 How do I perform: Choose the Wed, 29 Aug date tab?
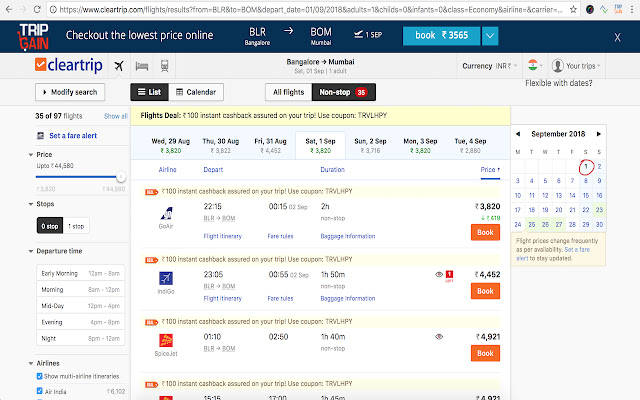(171, 145)
